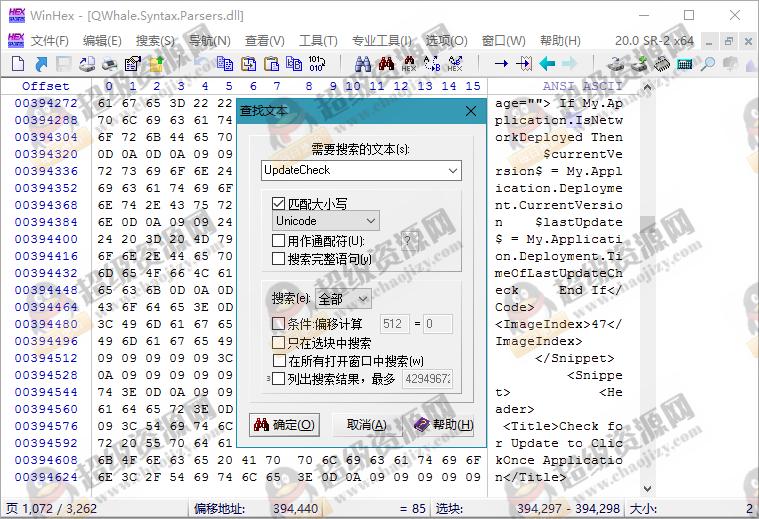Image resolution: width=759 pixels, height=519 pixels.
Task: Click the Copy block icon
Action: (x=225, y=63)
